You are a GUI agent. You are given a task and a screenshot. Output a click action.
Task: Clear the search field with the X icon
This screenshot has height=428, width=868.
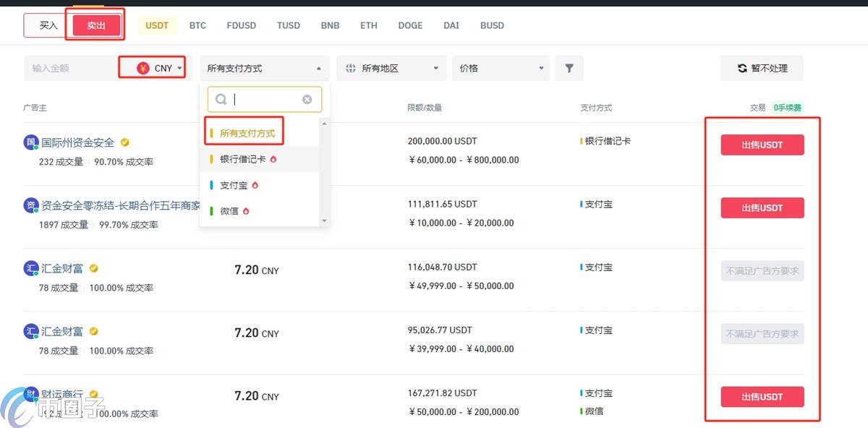click(x=307, y=99)
